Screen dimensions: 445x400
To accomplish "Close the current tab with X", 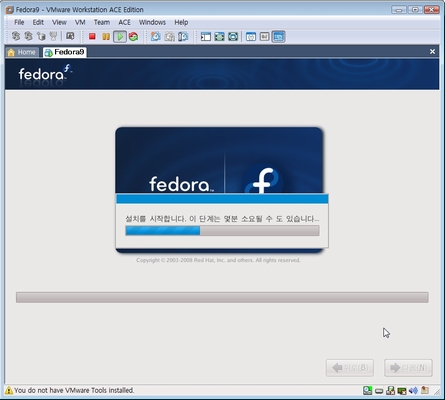I will click(x=432, y=52).
